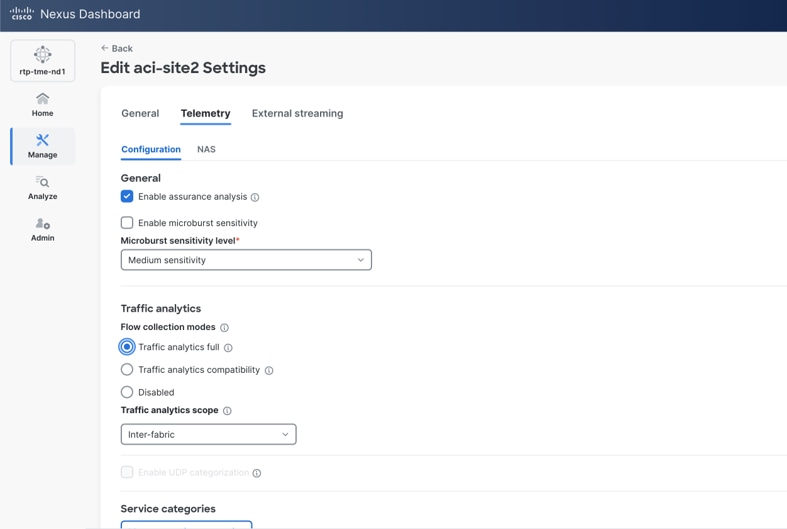Image resolution: width=787 pixels, height=529 pixels.
Task: Show info for Traffic analytics scope
Action: coord(227,411)
